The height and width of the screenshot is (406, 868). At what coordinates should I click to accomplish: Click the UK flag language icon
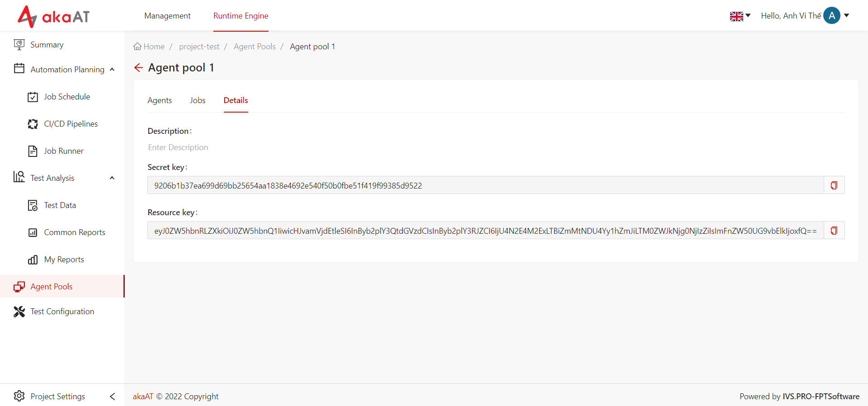736,16
